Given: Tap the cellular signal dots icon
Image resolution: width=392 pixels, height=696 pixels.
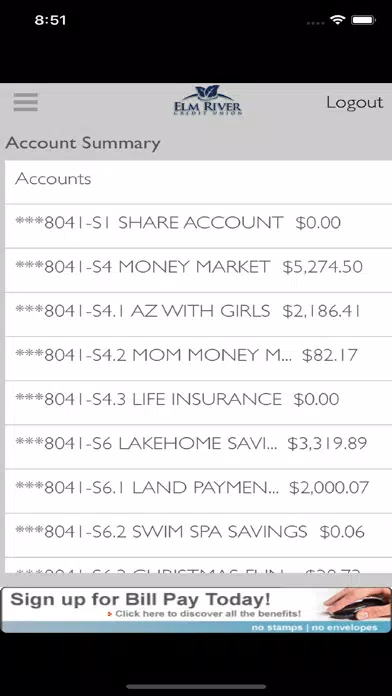Looking at the screenshot, I should coord(315,22).
